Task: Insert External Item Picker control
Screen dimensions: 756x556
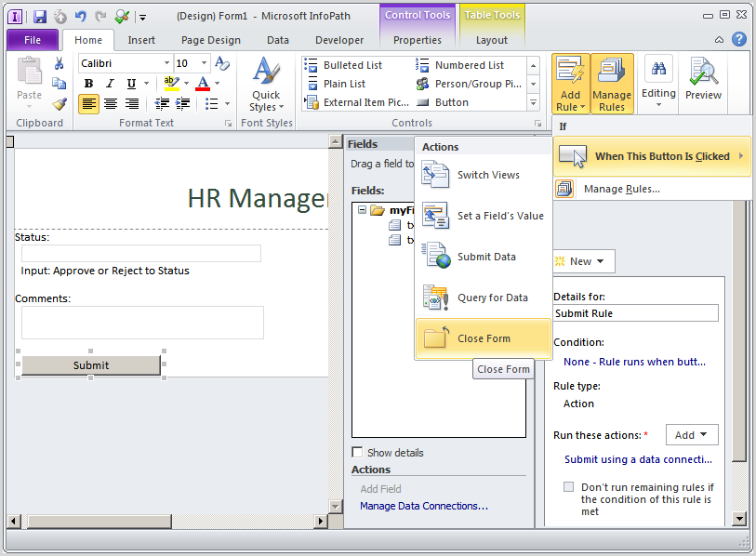Action: point(357,102)
